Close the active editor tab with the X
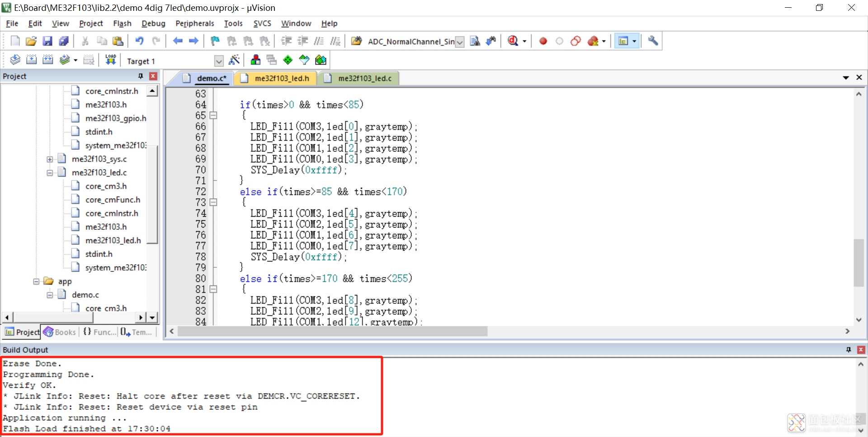Image resolution: width=868 pixels, height=437 pixels. click(859, 78)
